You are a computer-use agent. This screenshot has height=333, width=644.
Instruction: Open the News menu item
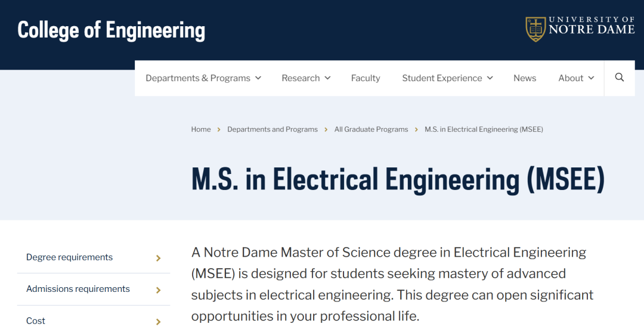(525, 78)
